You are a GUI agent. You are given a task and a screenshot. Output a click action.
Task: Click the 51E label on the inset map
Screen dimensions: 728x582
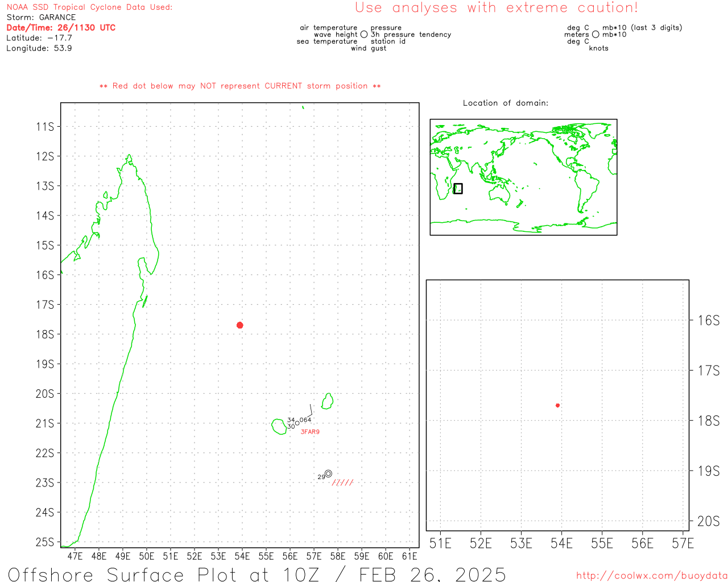(x=440, y=543)
